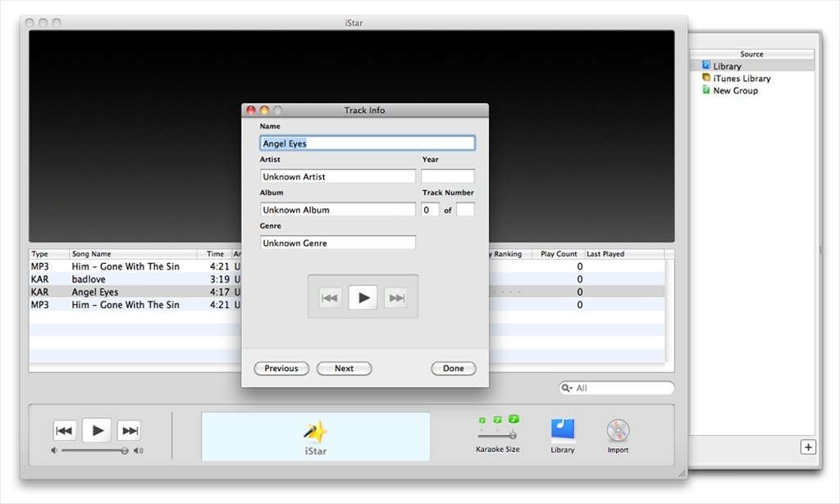Click the Name field containing Angel Eyes
This screenshot has width=840, height=504.
pos(367,143)
